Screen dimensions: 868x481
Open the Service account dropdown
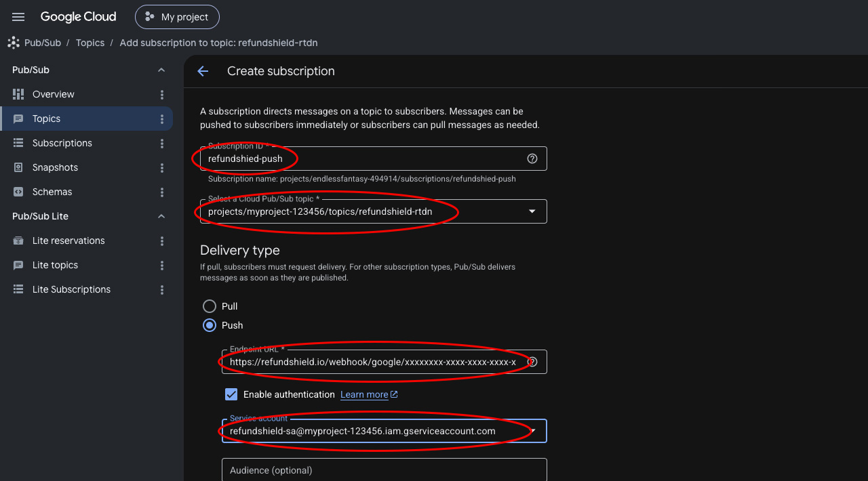[x=384, y=431]
